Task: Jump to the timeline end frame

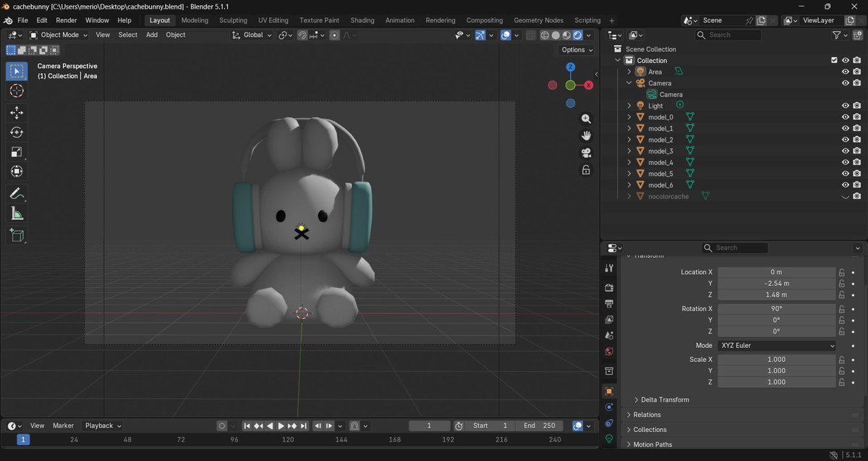Action: coord(304,426)
